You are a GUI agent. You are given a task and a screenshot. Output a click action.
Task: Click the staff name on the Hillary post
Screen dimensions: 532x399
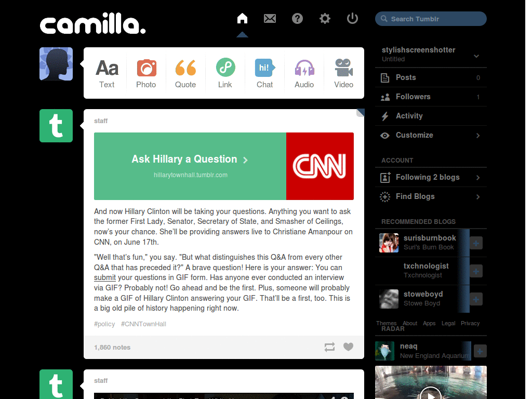100,121
